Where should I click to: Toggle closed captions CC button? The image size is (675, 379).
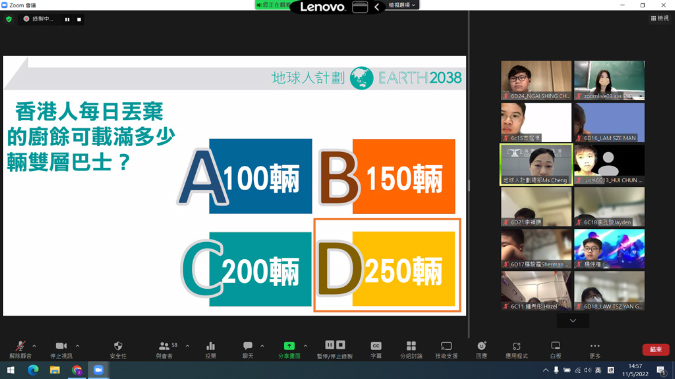click(x=376, y=349)
